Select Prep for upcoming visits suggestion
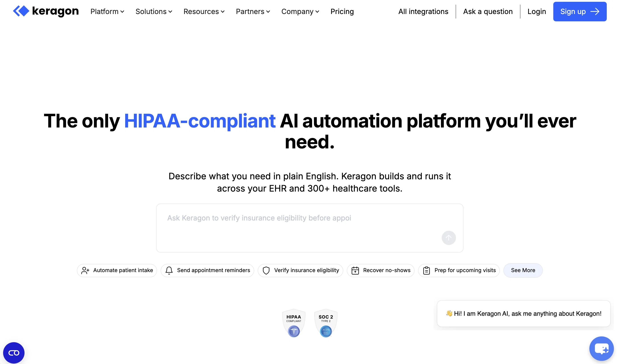Screen dimensions: 617x364 pyautogui.click(x=459, y=270)
